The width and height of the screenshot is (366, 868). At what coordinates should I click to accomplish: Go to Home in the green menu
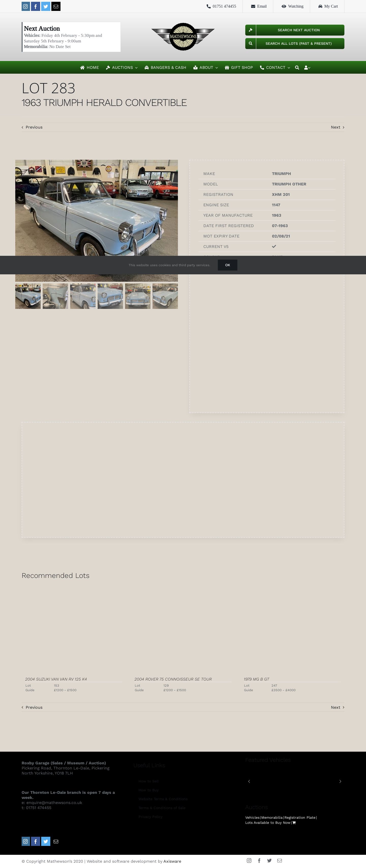click(89, 67)
